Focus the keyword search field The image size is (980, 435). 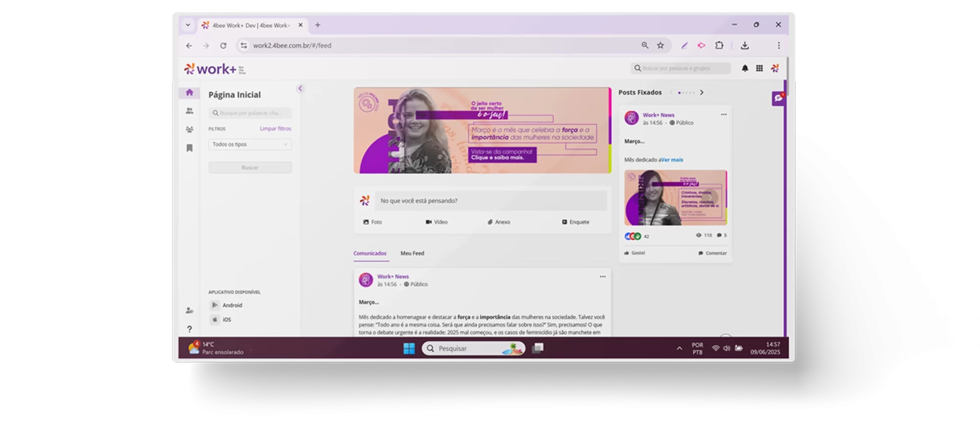pyautogui.click(x=250, y=113)
